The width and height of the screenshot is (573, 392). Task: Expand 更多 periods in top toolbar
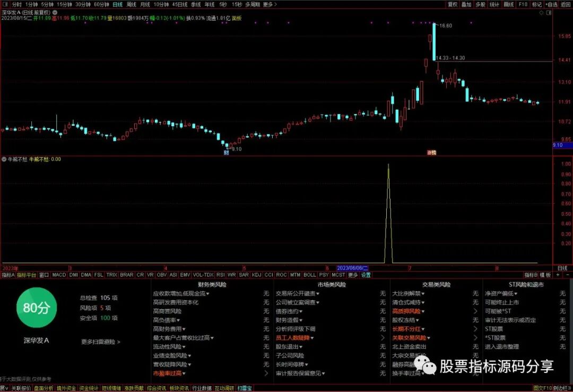click(270, 4)
